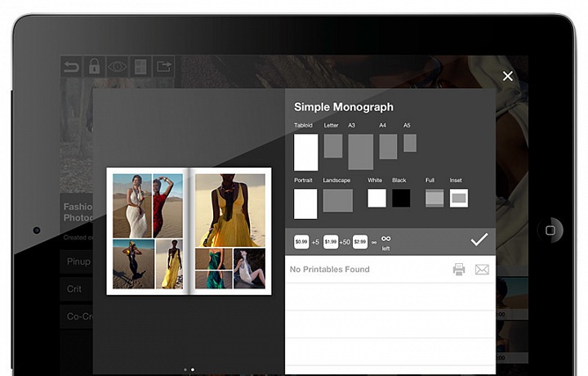
Task: Open the layout grid toolbar icon
Action: coord(140,67)
